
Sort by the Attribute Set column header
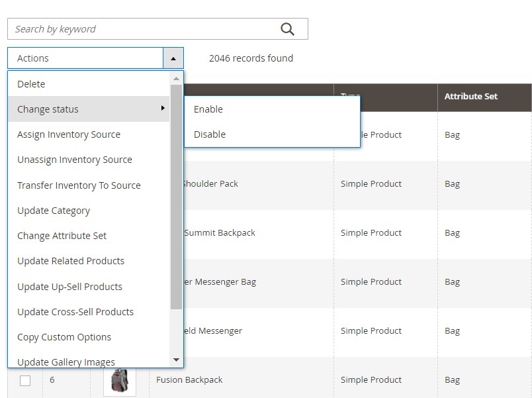(x=470, y=97)
